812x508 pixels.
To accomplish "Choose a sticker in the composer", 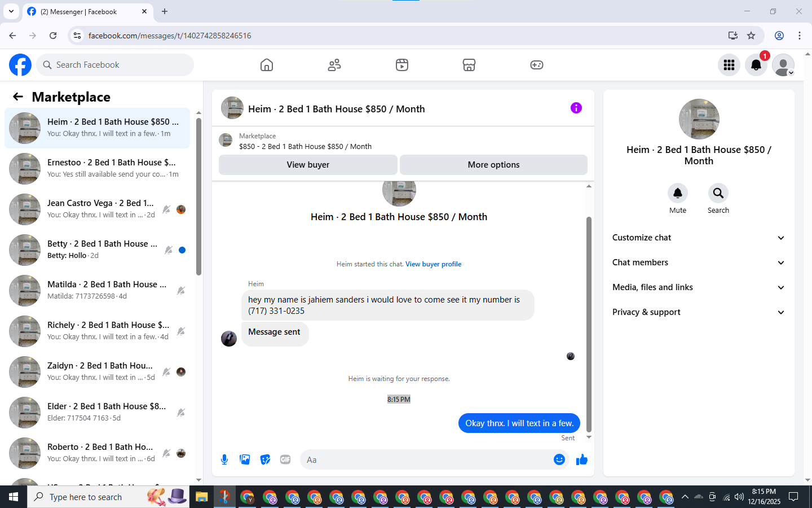I will [x=265, y=459].
